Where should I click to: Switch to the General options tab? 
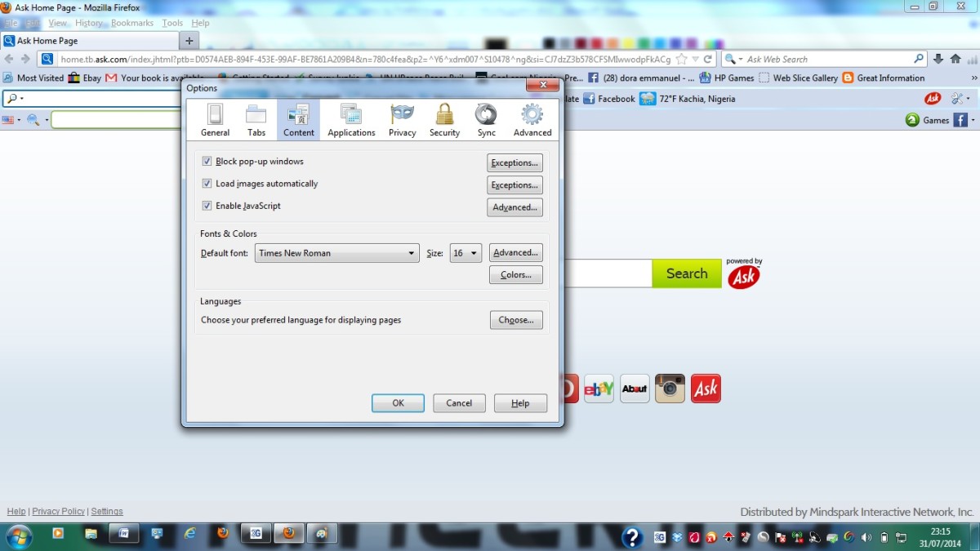coord(215,119)
